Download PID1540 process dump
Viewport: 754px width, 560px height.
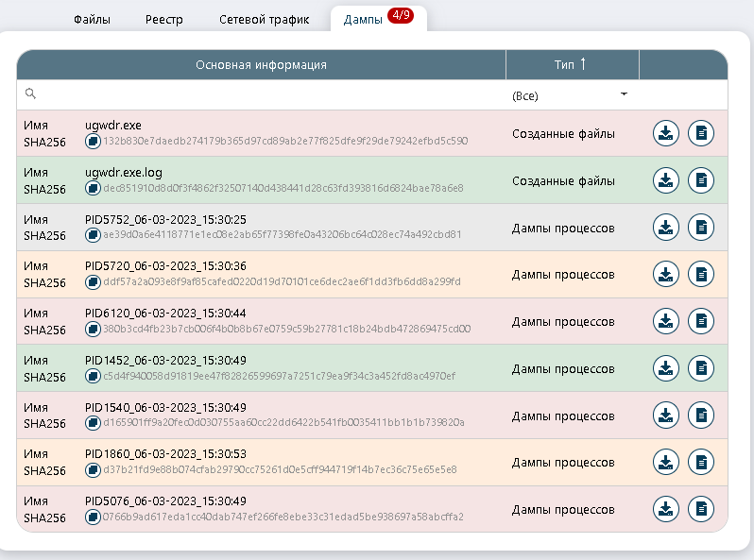(666, 415)
